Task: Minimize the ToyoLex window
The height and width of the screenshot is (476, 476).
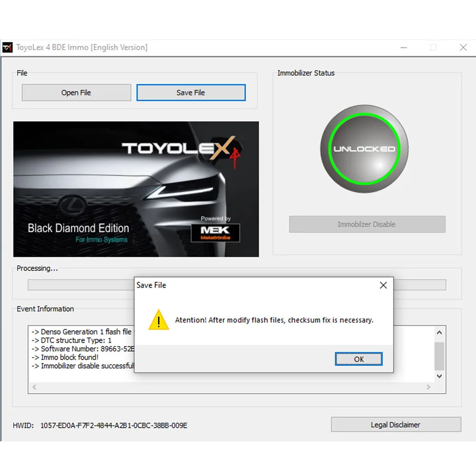Action: (x=404, y=48)
